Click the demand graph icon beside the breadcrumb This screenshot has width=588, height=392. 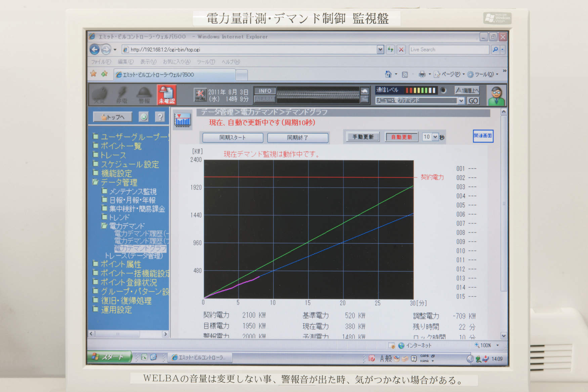[x=182, y=120]
